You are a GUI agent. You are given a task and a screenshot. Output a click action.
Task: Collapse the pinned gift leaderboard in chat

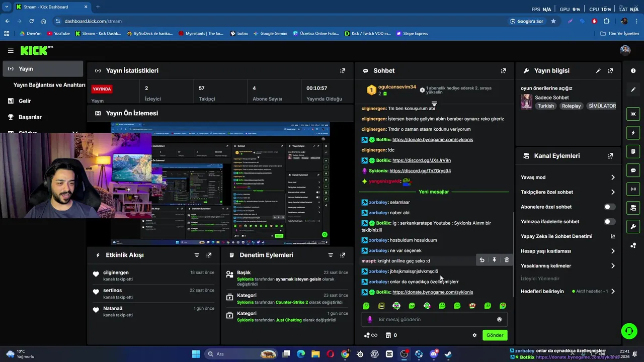(434, 104)
